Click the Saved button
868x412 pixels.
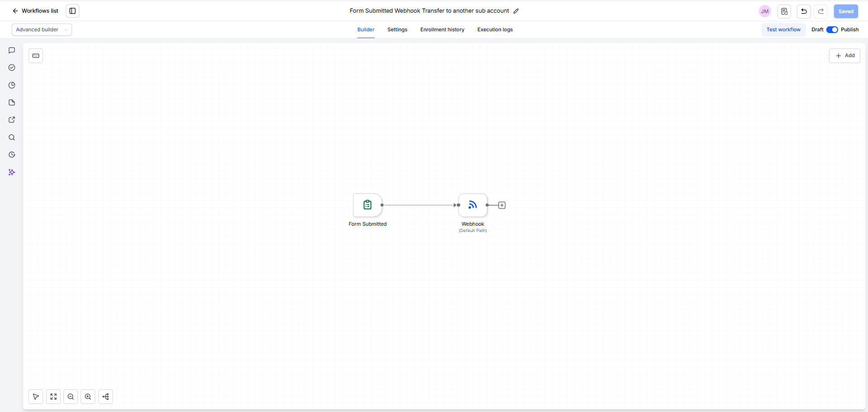[846, 11]
